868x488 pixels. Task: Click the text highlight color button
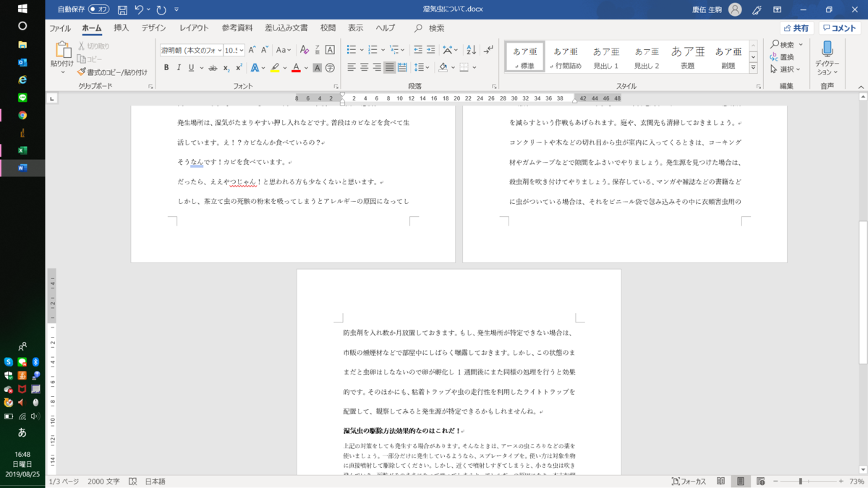click(275, 68)
